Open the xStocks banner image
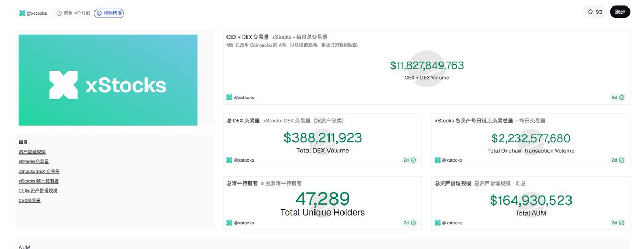Image resolution: width=644 pixels, height=249 pixels. point(108,80)
